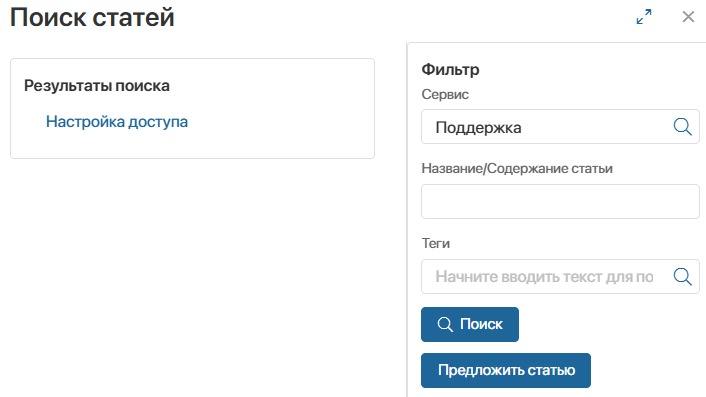This screenshot has height=397, width=706.
Task: Click the Теги field label
Action: pyautogui.click(x=435, y=244)
